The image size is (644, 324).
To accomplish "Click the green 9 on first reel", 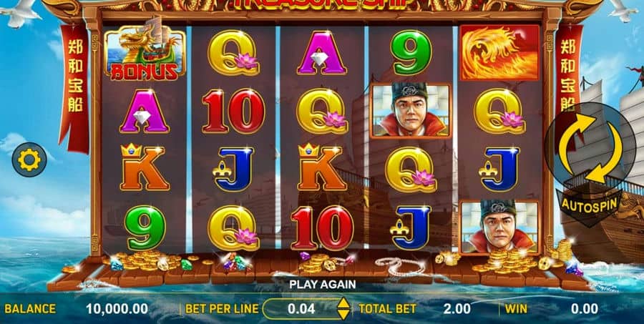I will tap(145, 228).
